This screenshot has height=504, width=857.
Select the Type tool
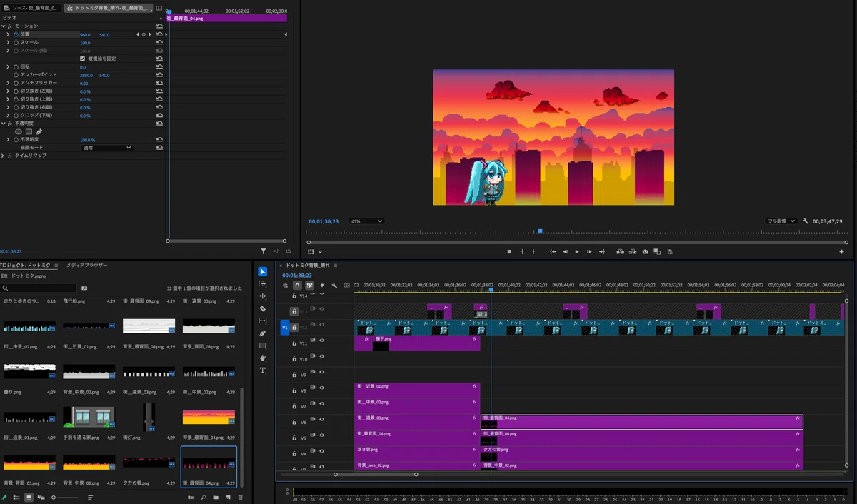click(263, 371)
